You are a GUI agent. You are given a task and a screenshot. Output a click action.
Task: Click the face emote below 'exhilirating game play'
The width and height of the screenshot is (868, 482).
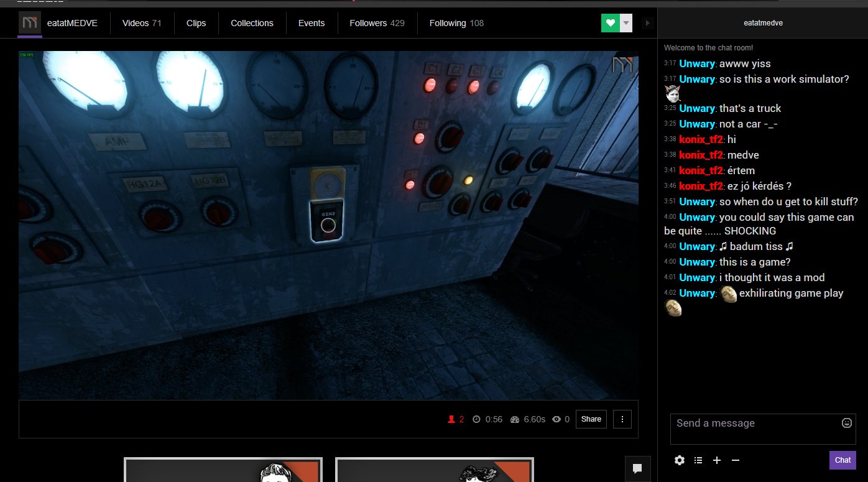coord(672,308)
